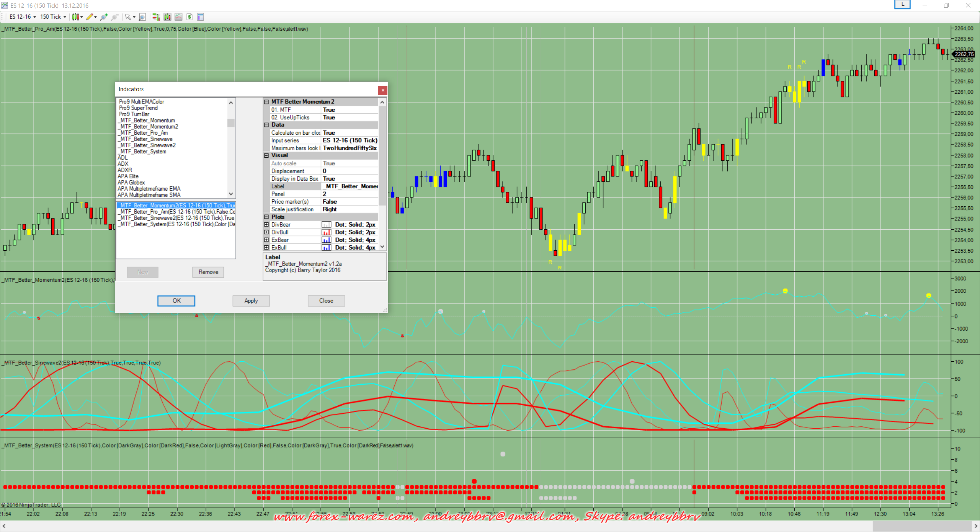Open the Strategies dollar icon
The width and height of the screenshot is (980, 532).
pos(189,17)
